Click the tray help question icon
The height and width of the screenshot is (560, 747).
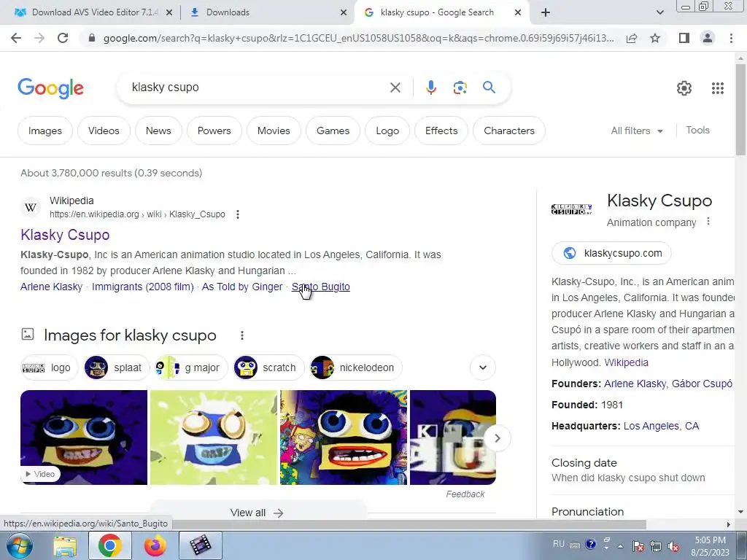coord(591,544)
